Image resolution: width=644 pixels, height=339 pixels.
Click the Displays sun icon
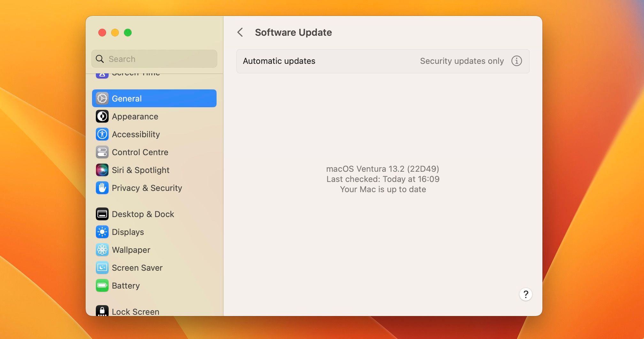click(x=102, y=232)
